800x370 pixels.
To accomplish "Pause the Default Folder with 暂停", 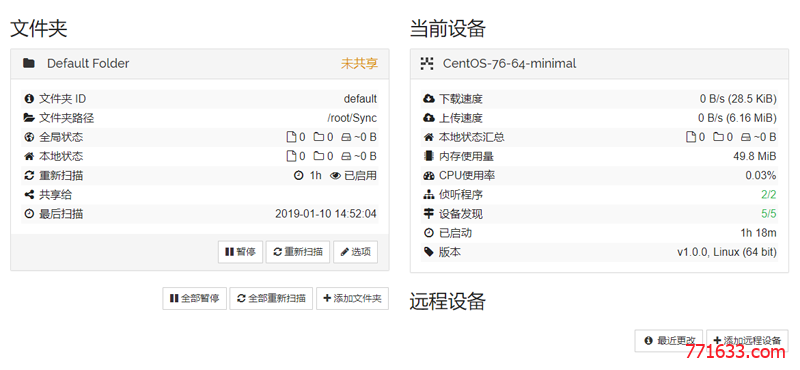I will [240, 252].
